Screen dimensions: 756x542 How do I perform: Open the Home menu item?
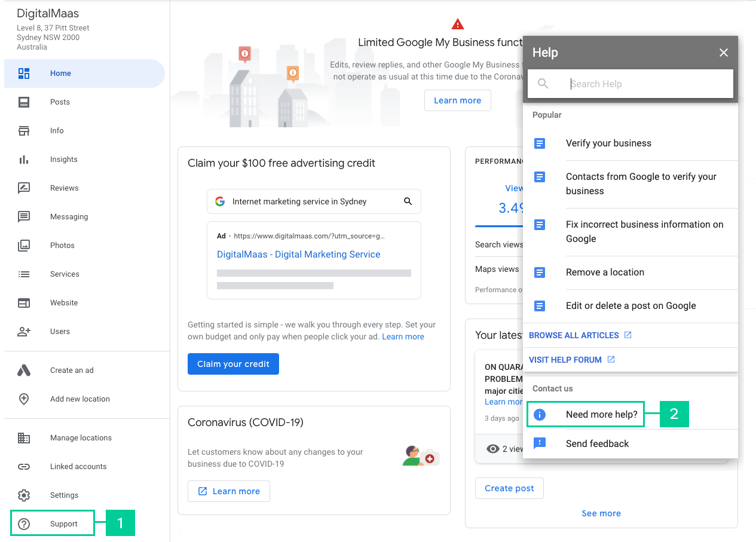pos(84,74)
